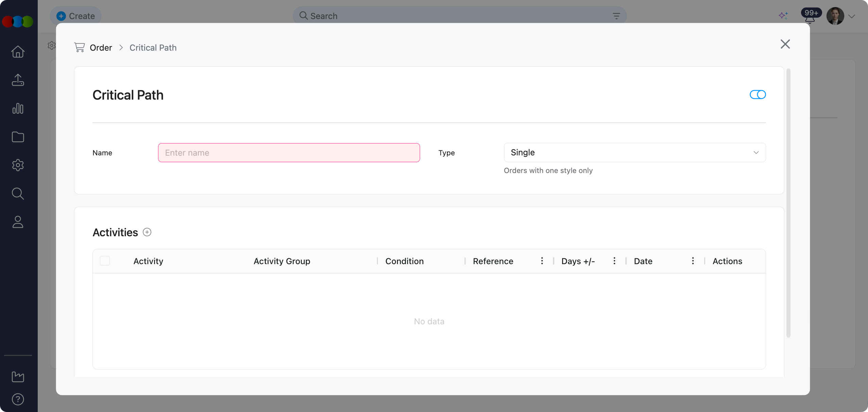Viewport: 868px width, 412px height.
Task: Open the help question mark icon
Action: click(18, 399)
